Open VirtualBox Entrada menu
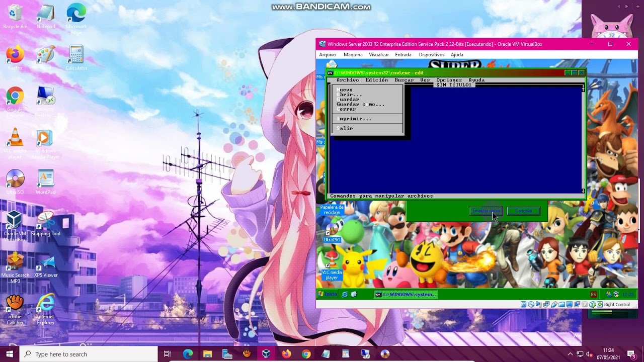This screenshot has width=644, height=362. 403,55
